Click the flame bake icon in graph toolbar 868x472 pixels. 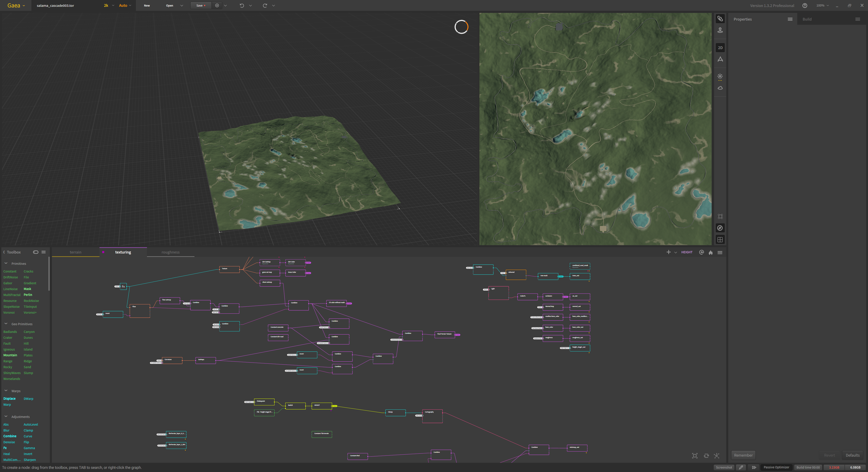click(711, 253)
